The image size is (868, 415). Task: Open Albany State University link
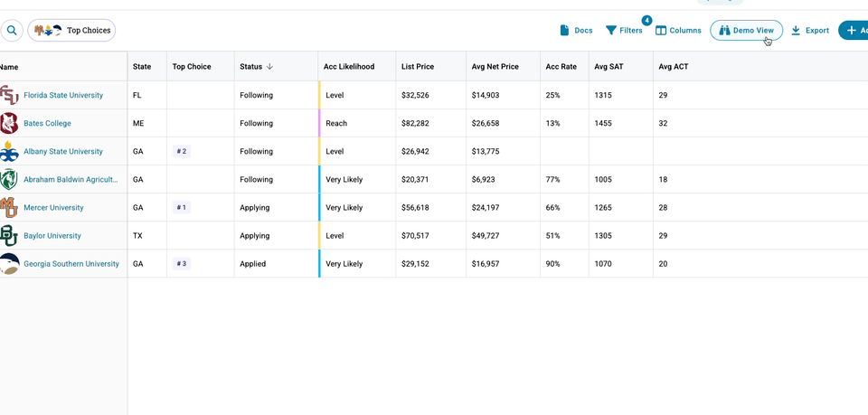[63, 152]
